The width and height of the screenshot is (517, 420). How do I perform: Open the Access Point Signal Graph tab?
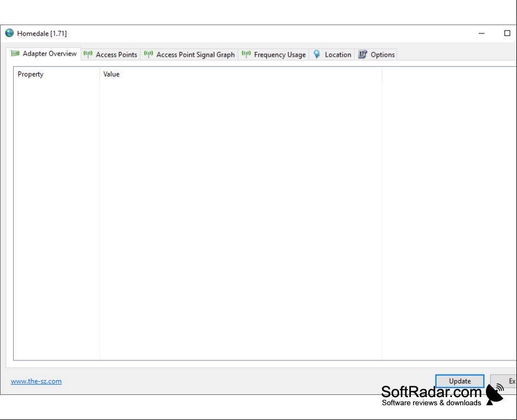189,55
